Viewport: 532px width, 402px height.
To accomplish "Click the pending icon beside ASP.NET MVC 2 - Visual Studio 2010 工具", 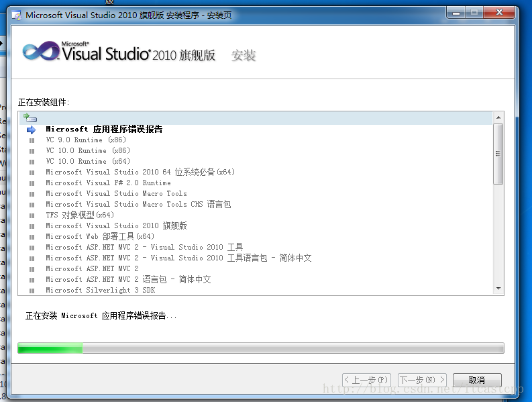I will (32, 248).
